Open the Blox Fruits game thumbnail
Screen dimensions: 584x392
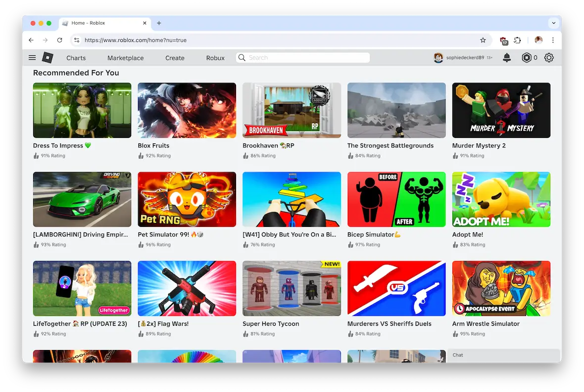click(187, 110)
